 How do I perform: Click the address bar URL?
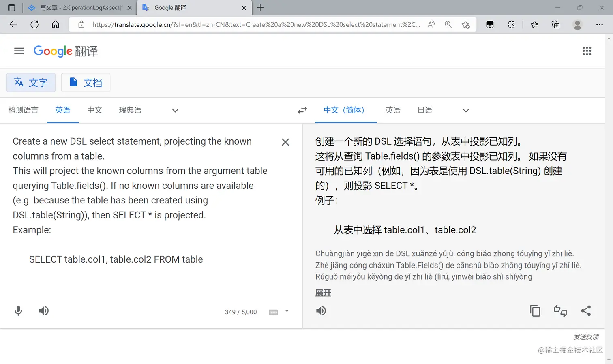pyautogui.click(x=256, y=24)
